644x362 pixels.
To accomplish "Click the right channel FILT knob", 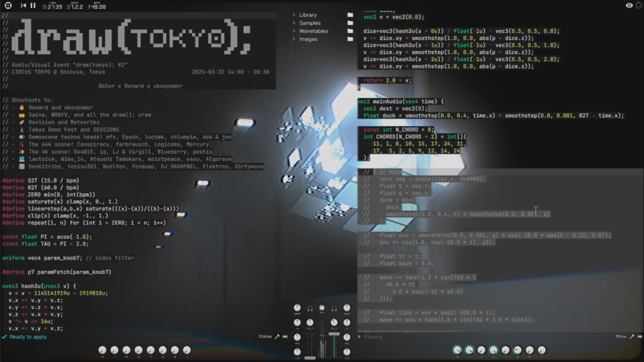I will [334, 322].
